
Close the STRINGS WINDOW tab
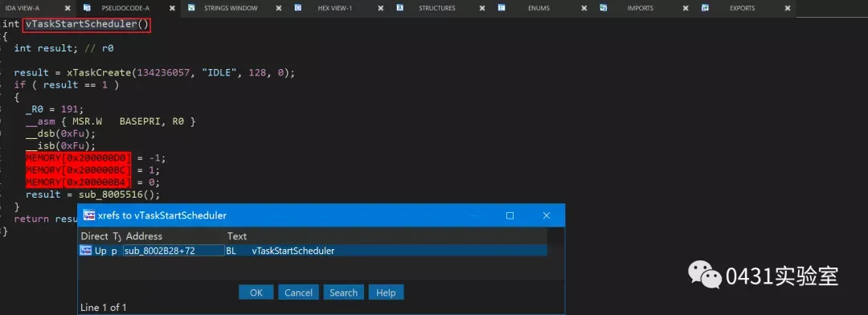[x=279, y=8]
